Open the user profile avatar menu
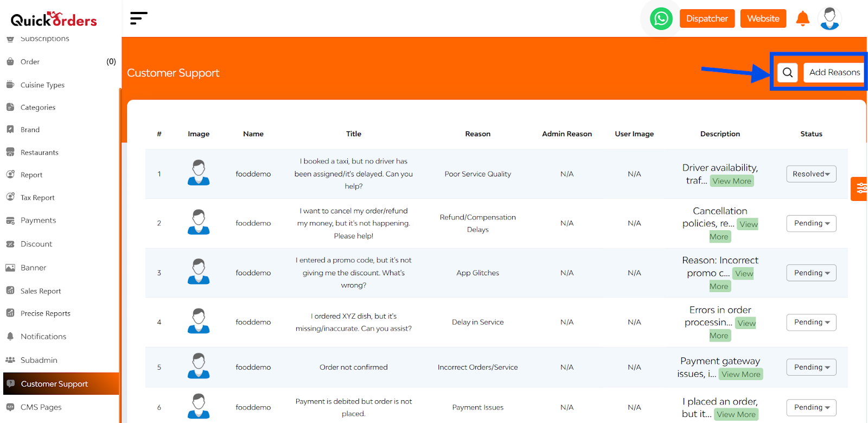 tap(829, 18)
